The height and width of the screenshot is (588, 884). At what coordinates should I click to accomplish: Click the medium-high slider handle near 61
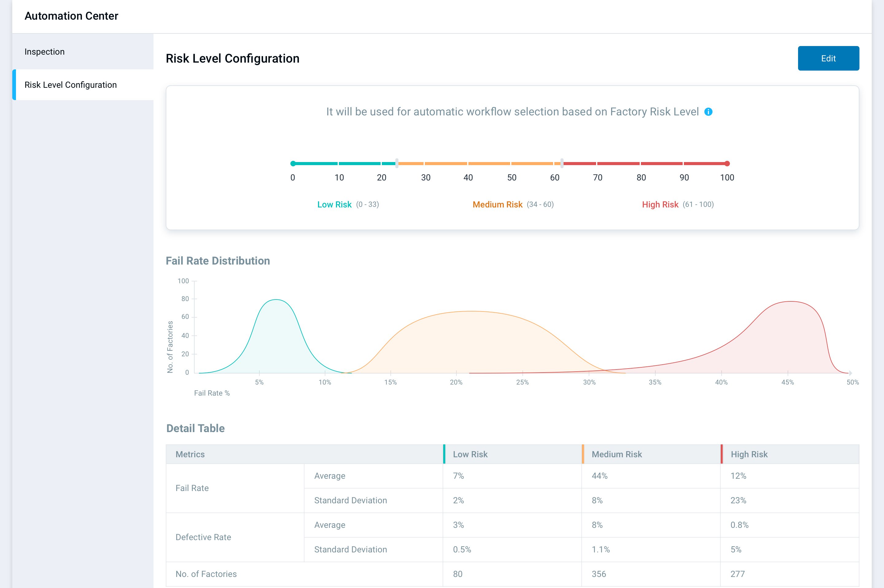(561, 163)
